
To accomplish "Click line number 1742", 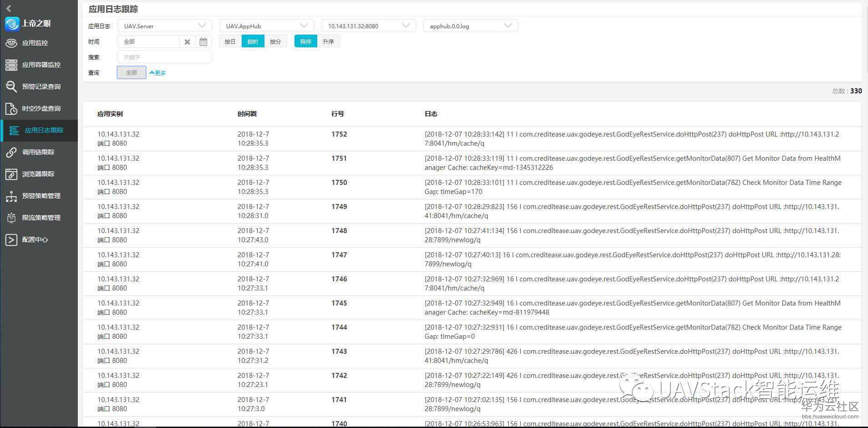I will coord(339,376).
